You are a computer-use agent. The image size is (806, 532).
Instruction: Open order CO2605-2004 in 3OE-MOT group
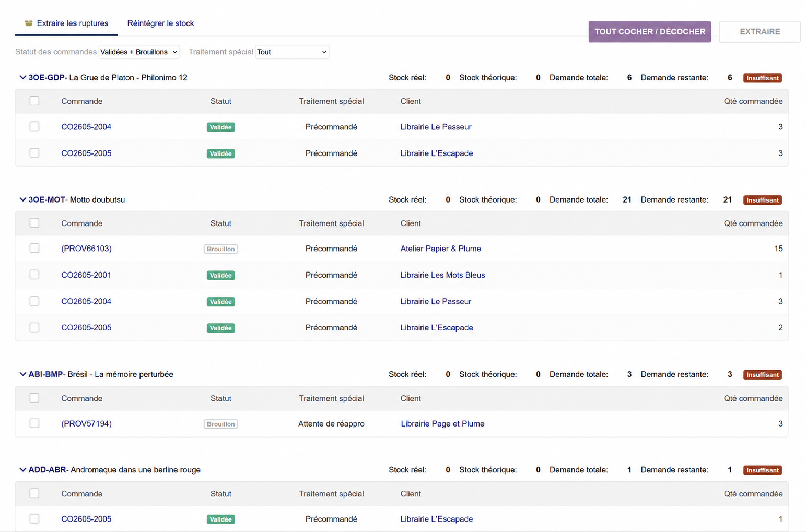coord(86,301)
